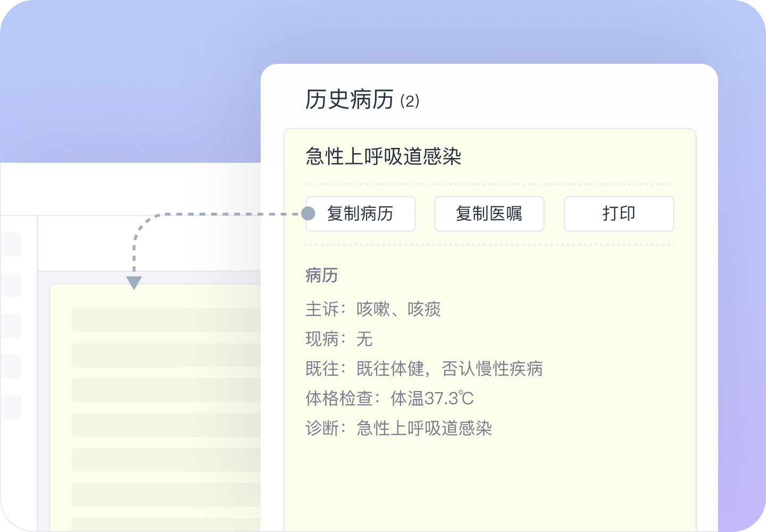
Task: Click the 现病：无 line
Action: click(339, 339)
